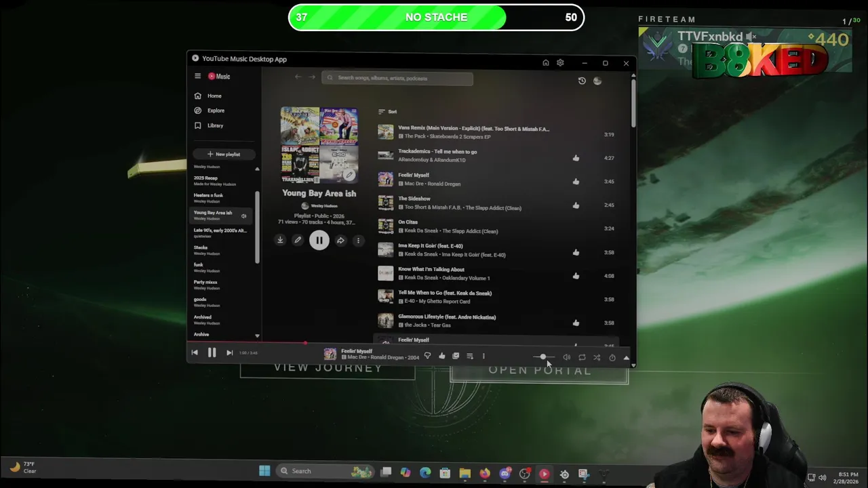868x488 pixels.
Task: Toggle like on Know What I'm Talking About
Action: coord(576,276)
